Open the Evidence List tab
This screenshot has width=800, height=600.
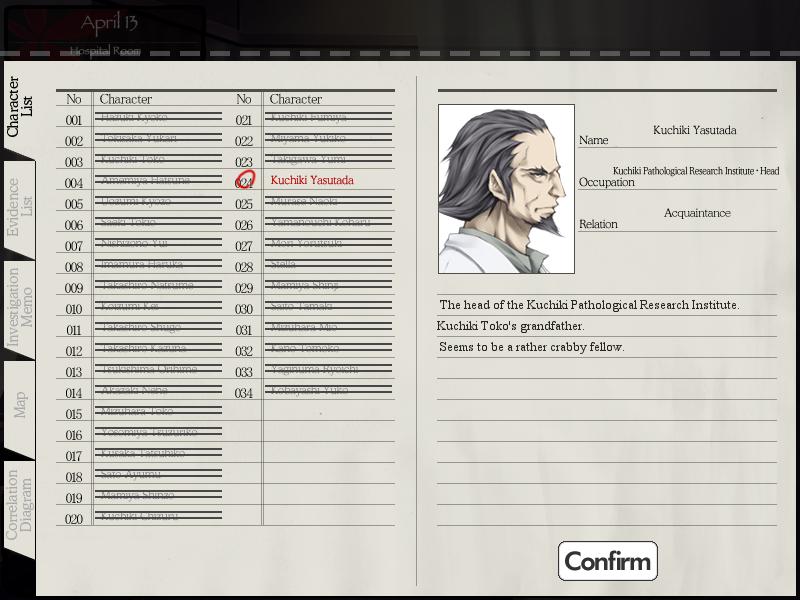[19, 207]
